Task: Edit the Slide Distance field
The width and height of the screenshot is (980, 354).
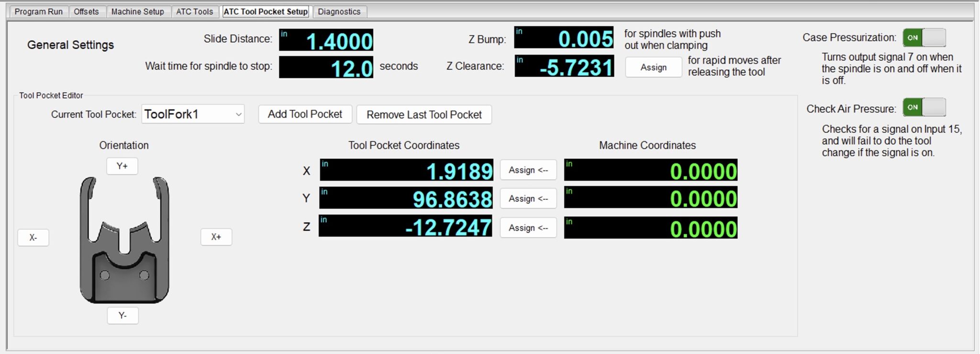Action: [326, 40]
